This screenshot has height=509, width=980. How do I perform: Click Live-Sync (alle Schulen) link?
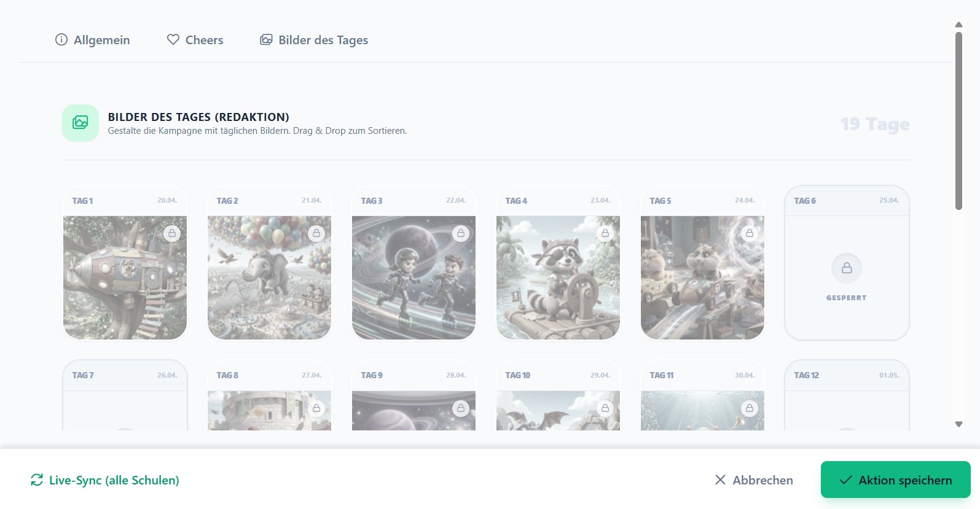pyautogui.click(x=105, y=480)
